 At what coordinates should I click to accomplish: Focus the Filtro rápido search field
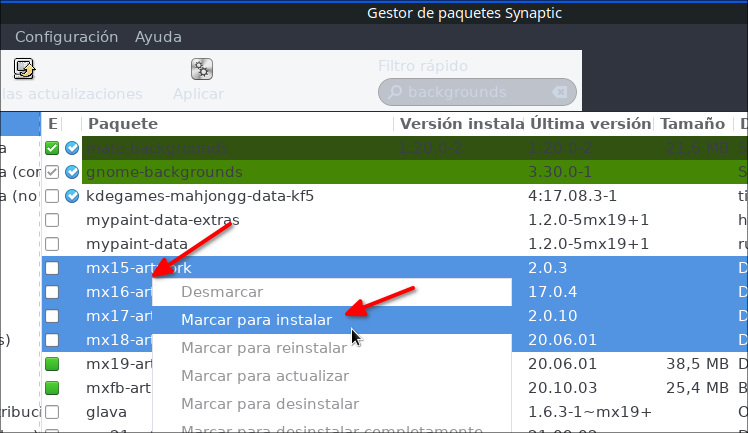(477, 92)
